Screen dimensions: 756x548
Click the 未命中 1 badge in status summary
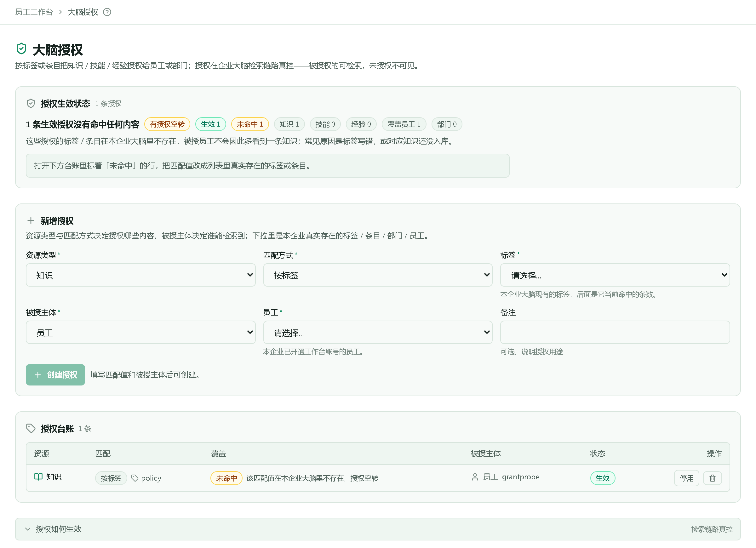[x=250, y=124]
